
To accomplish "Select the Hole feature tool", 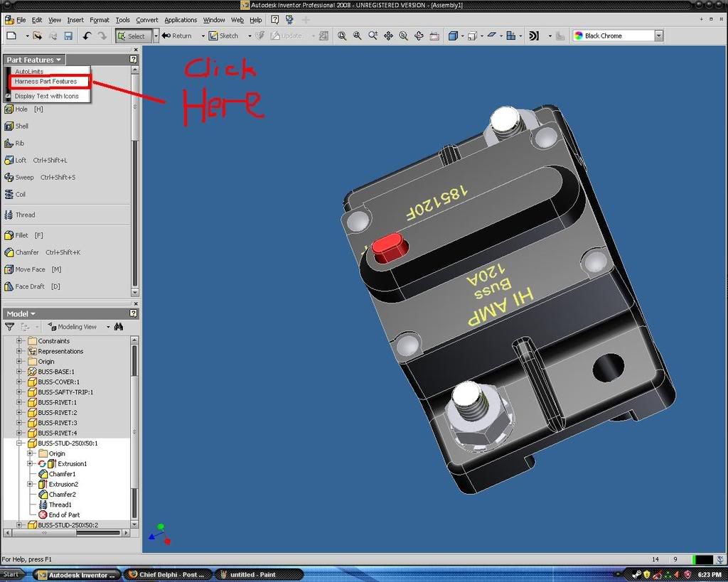I will [x=23, y=109].
